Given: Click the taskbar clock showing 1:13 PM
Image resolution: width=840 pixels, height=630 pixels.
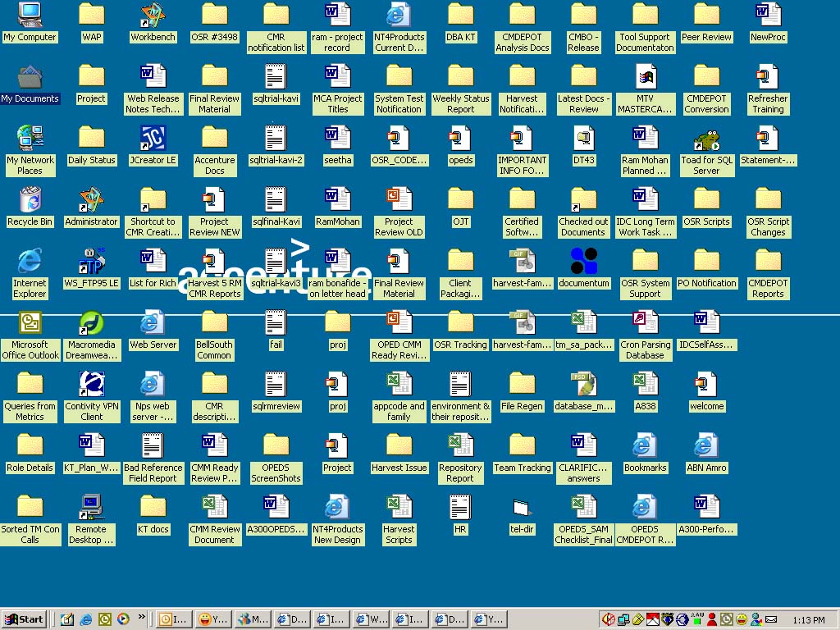Looking at the screenshot, I should tap(809, 620).
